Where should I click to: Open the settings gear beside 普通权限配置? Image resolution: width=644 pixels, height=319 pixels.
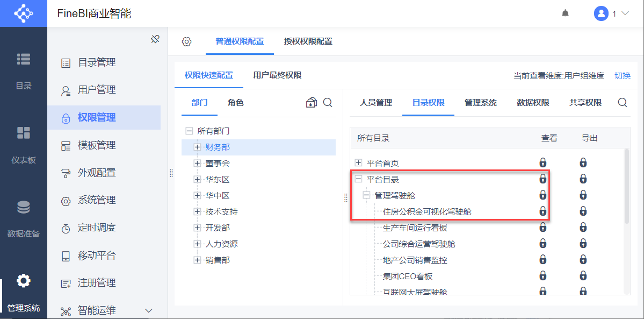[x=186, y=41]
